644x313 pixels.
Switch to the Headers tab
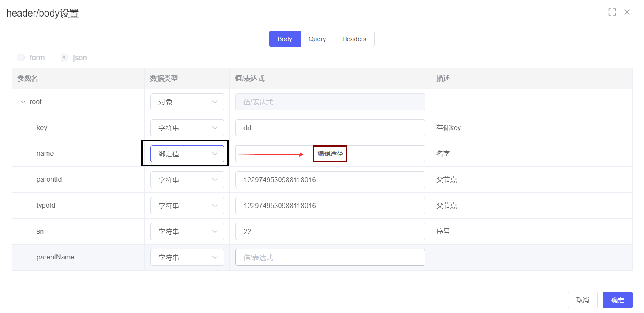pos(354,39)
